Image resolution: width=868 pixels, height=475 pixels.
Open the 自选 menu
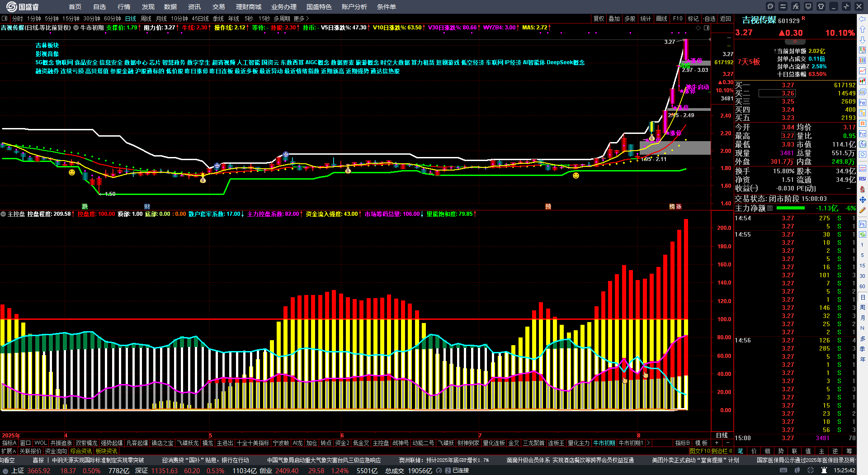[99, 7]
